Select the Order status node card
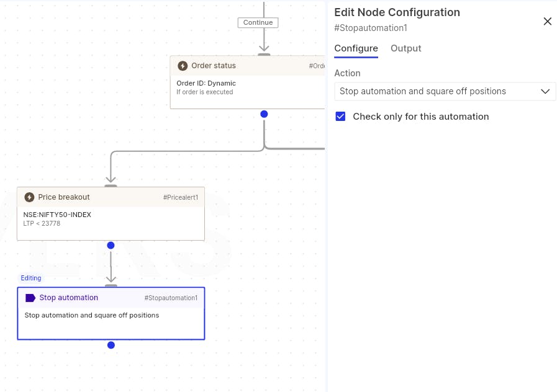The width and height of the screenshot is (557, 392). (x=248, y=82)
